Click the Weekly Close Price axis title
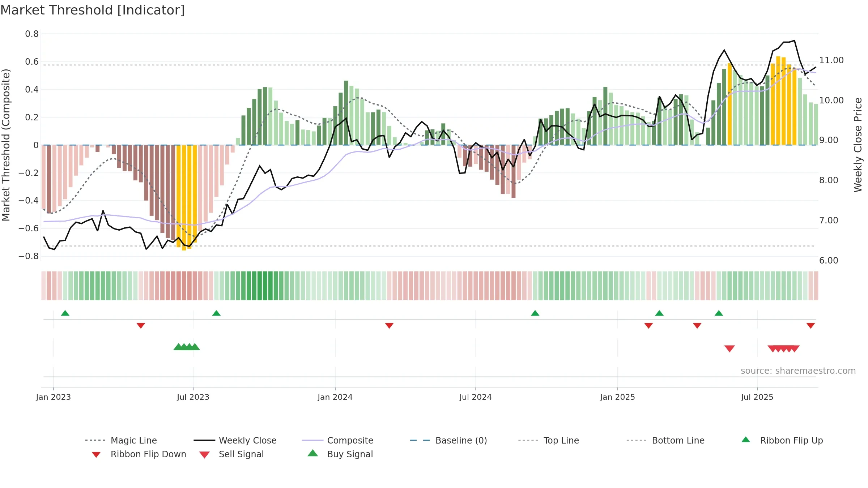 coord(858,145)
